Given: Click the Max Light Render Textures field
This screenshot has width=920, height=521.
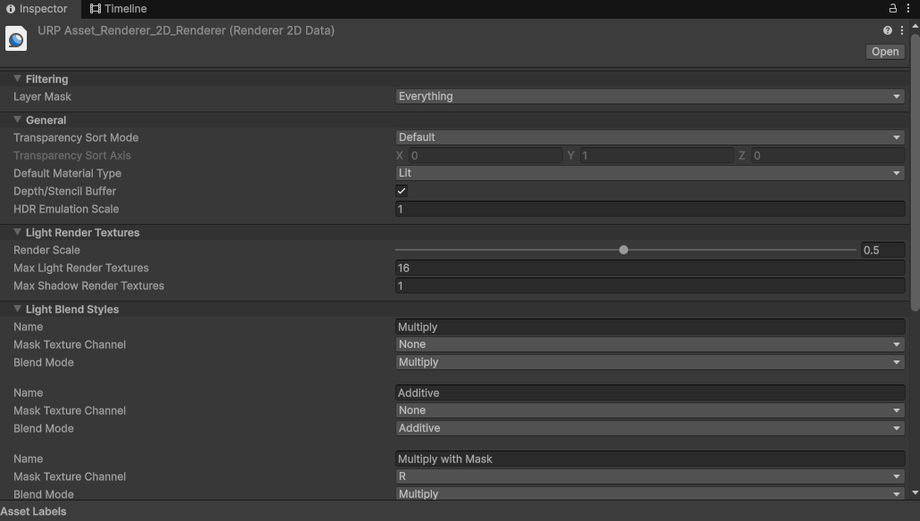Looking at the screenshot, I should (650, 268).
